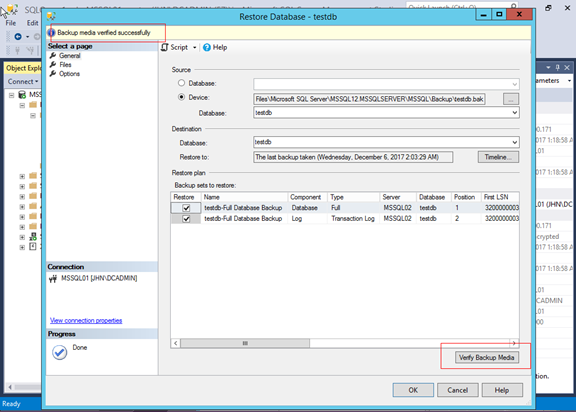Go to the General page
The width and height of the screenshot is (576, 412).
pyautogui.click(x=69, y=56)
